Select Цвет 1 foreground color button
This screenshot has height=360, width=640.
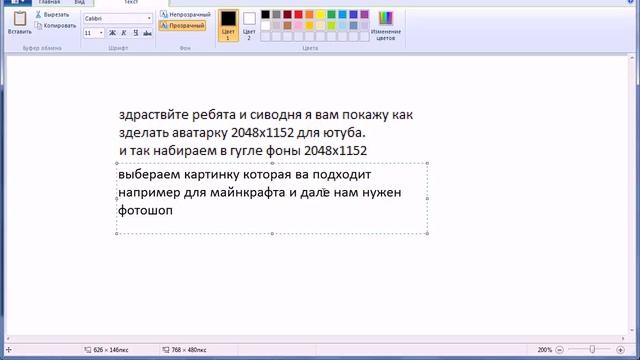(228, 25)
